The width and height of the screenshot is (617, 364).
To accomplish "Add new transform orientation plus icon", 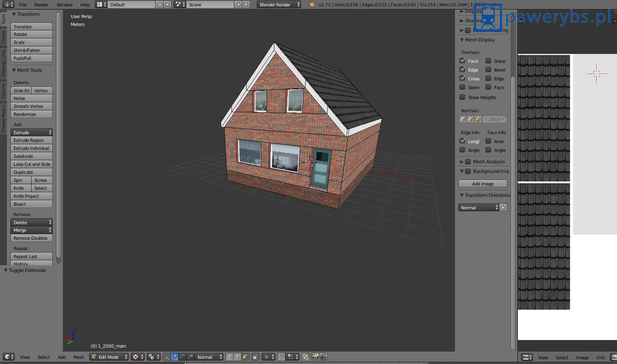I will click(503, 207).
